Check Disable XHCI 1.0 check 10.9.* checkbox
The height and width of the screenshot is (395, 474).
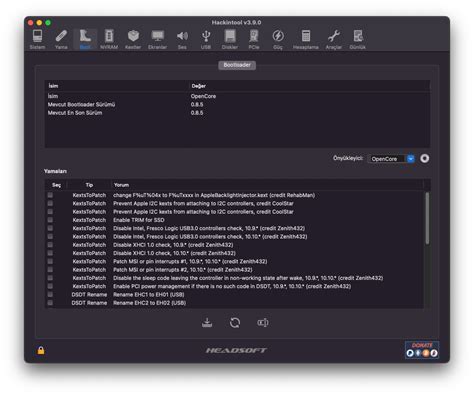(x=50, y=245)
